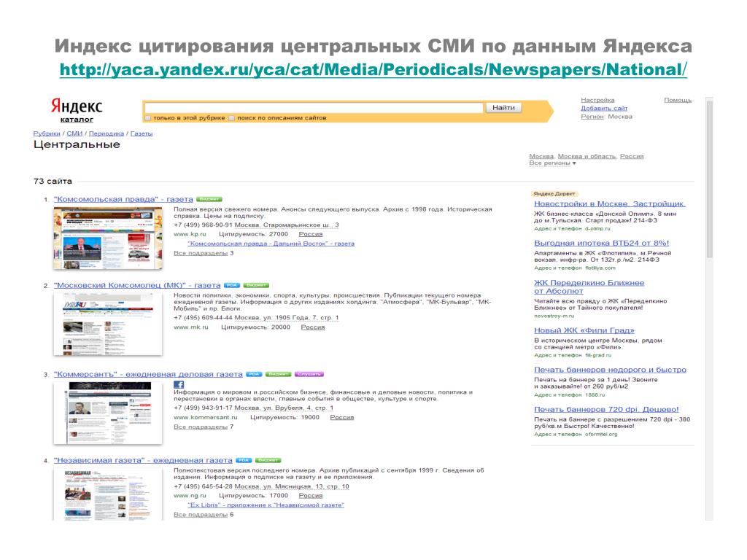This screenshot has width=747, height=560.
Task: Go to the СМИ breadcrumb
Action: point(74,133)
